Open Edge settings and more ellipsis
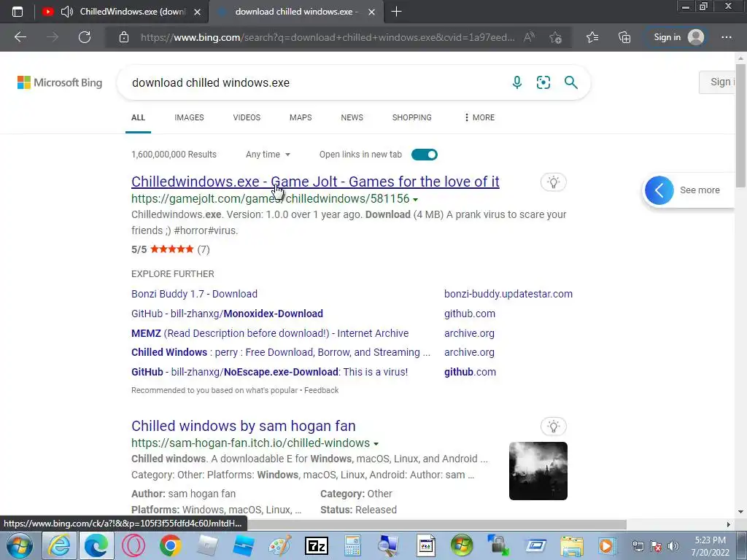Screen dimensions: 747x560 [x=726, y=37]
